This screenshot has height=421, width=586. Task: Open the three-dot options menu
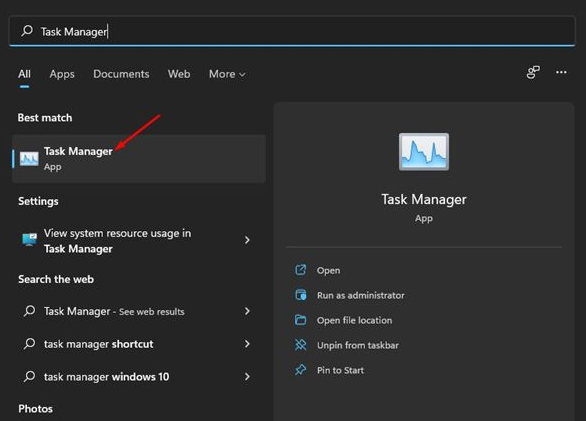tap(561, 72)
